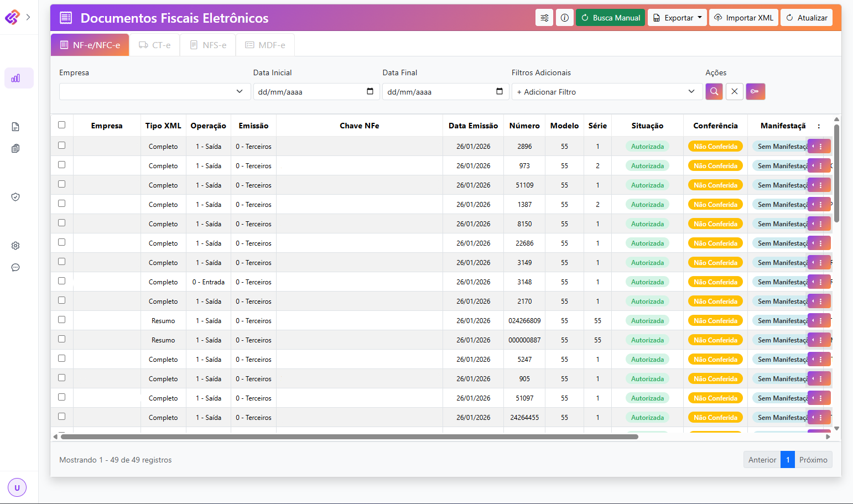Click Resumo cell in row 024266809
853x504 pixels.
coord(163,321)
